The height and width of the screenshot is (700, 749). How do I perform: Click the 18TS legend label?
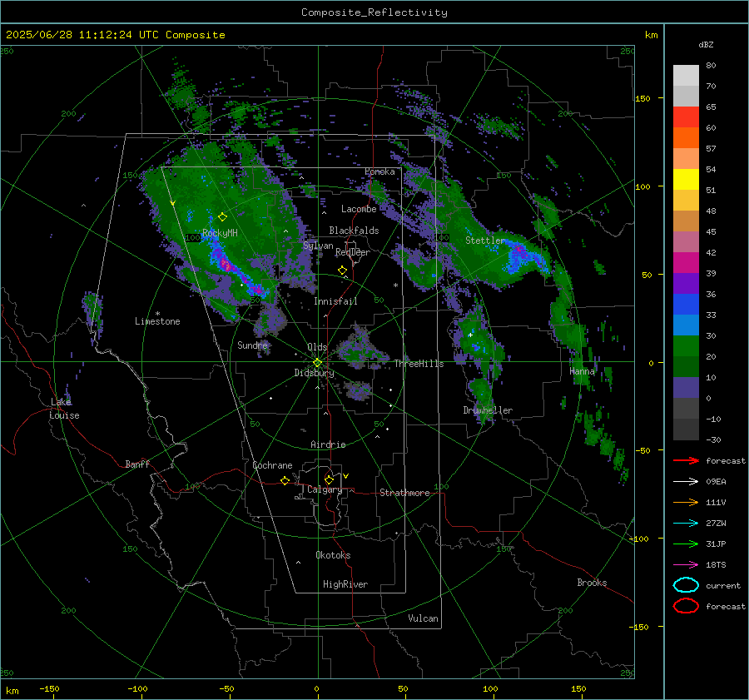716,565
